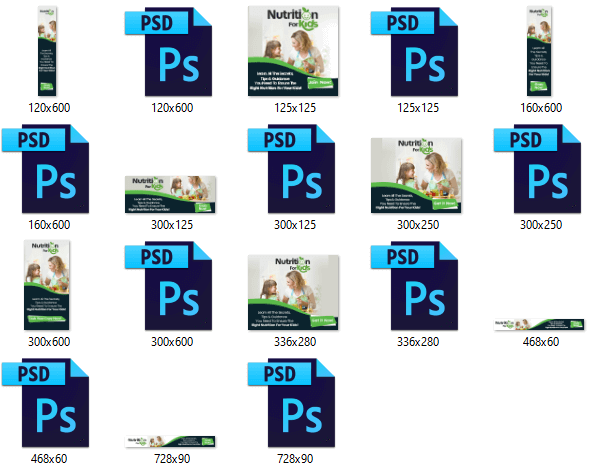
Task: Select the 336x280 banner image thumbnail
Action: [x=293, y=292]
